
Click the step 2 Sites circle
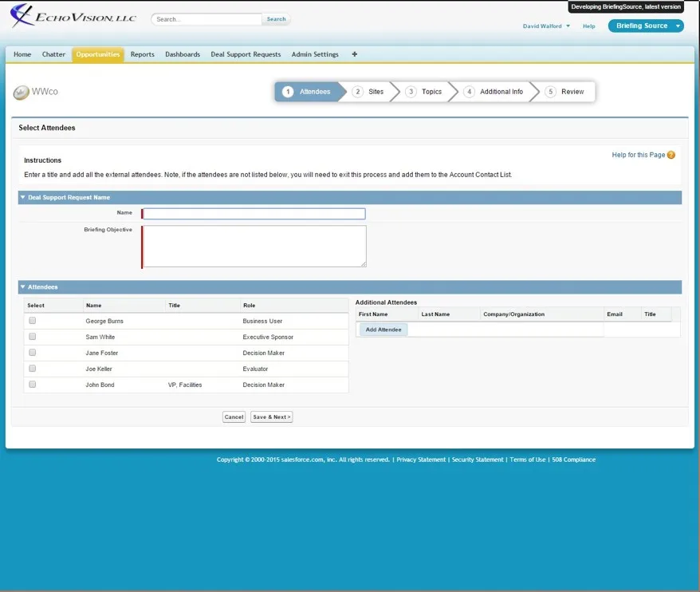tap(358, 92)
